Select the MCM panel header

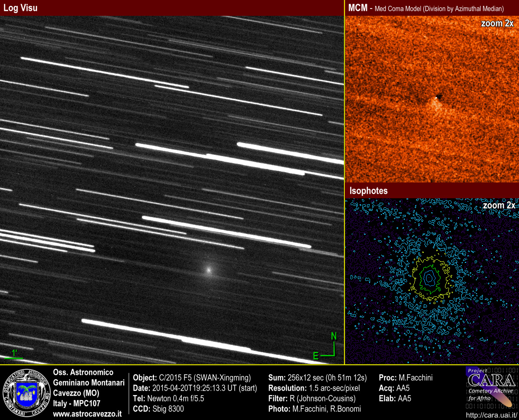(x=426, y=8)
